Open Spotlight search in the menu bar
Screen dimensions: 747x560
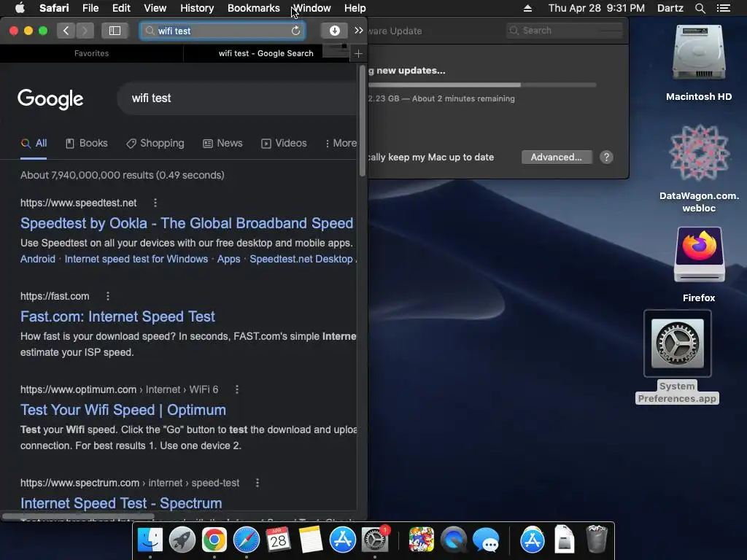[x=700, y=8]
